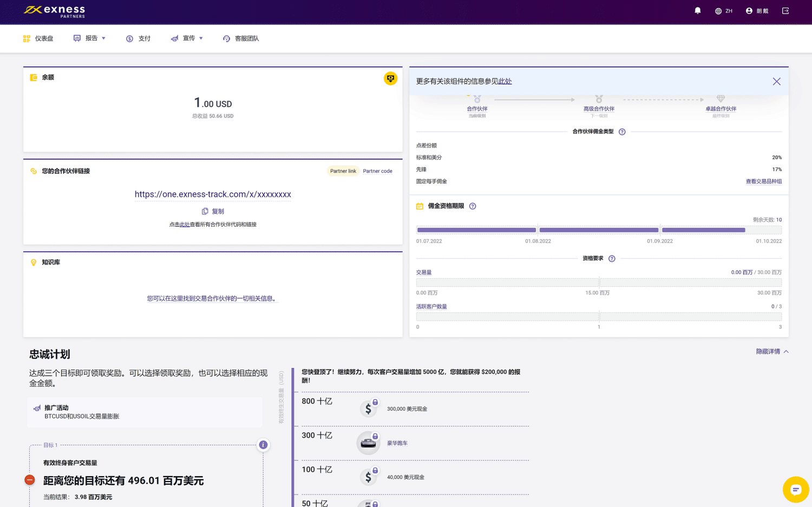Click the info icon on 目标 1
Image resolution: width=812 pixels, height=507 pixels.
(263, 445)
